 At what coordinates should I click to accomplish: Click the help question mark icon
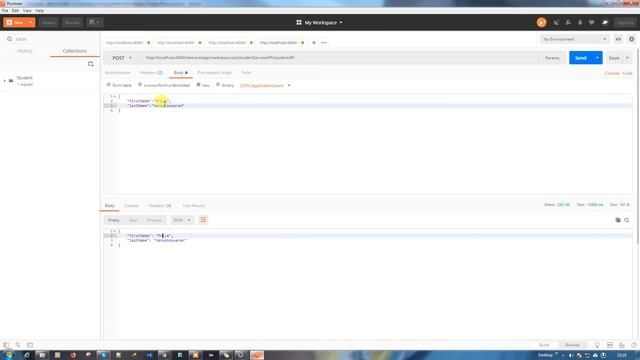[634, 345]
